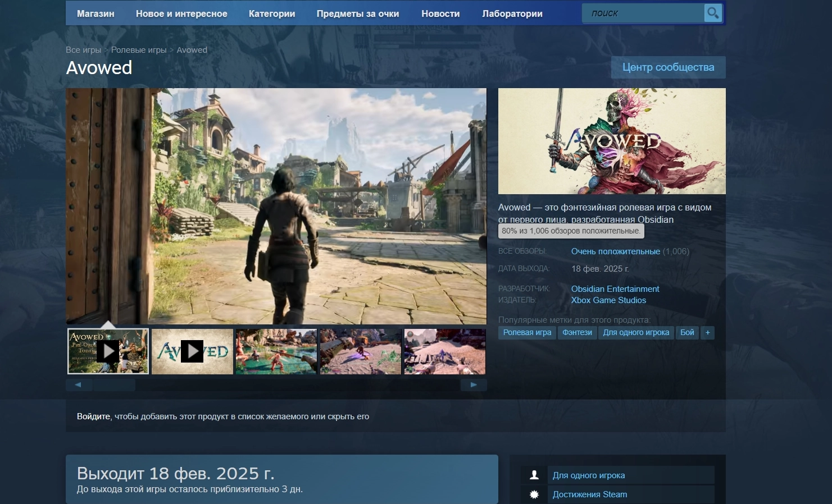Click the поиск search field

pyautogui.click(x=643, y=13)
